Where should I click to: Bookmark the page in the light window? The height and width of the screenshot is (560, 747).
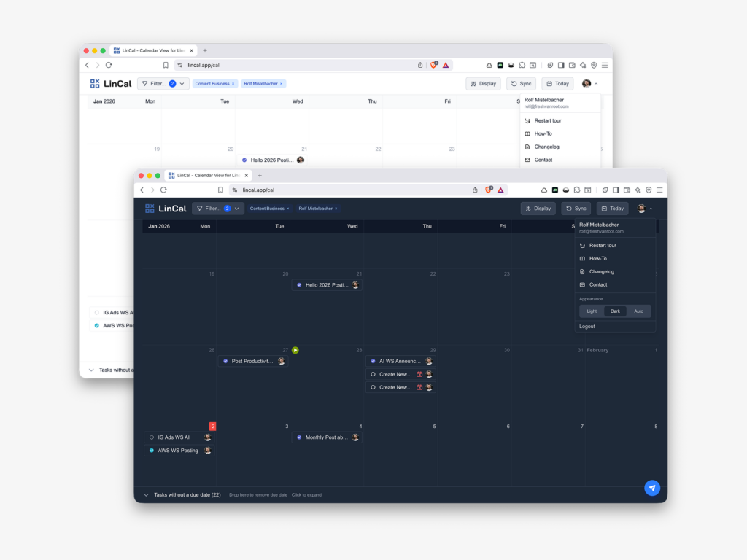point(166,65)
